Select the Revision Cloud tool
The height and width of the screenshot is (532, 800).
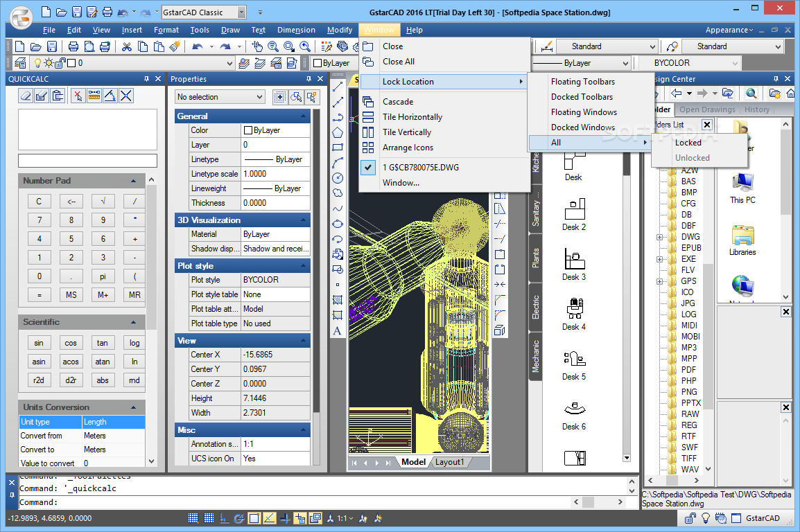pos(337,193)
